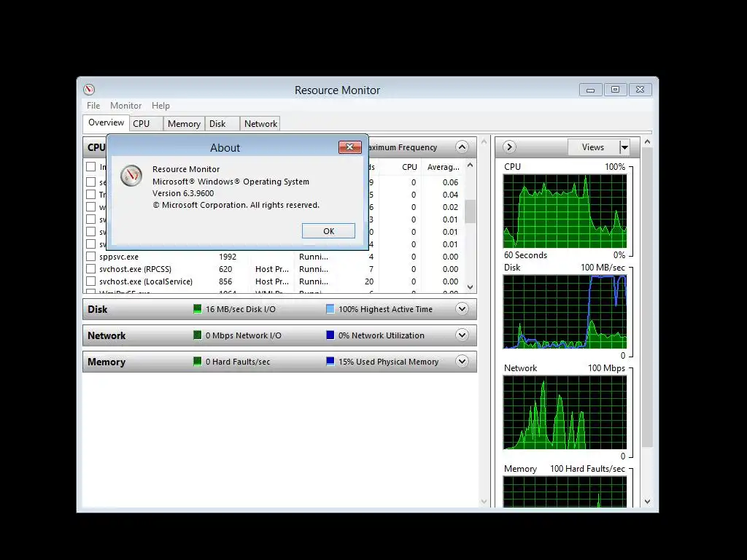
Task: Click main pane scroll down arrow
Action: (484, 502)
